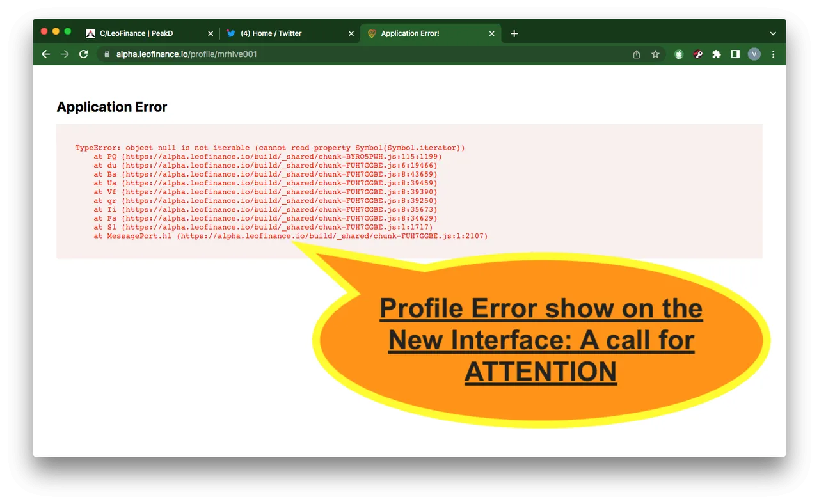Bookmark this page with the star icon

coord(655,54)
